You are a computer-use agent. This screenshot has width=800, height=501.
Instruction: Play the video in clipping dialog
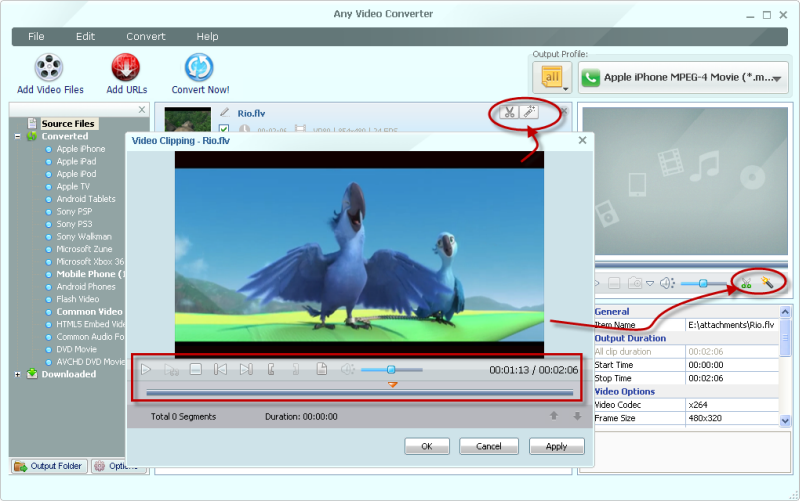point(146,369)
